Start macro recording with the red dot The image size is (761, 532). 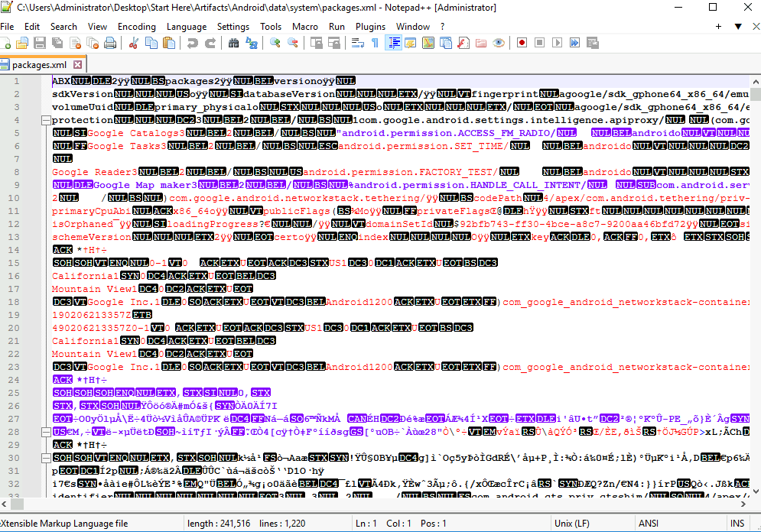(x=522, y=43)
